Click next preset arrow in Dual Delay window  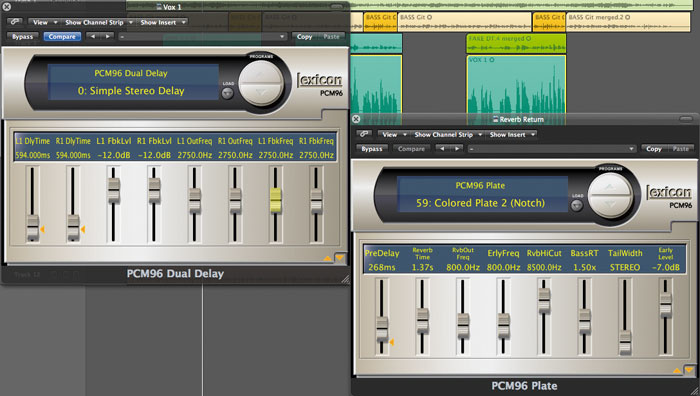[108, 37]
